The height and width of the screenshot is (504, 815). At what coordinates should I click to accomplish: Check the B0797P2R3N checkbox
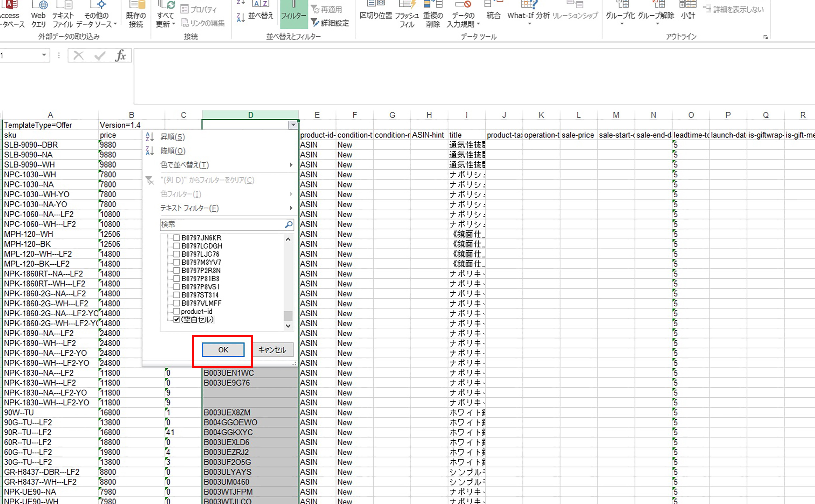tap(176, 270)
